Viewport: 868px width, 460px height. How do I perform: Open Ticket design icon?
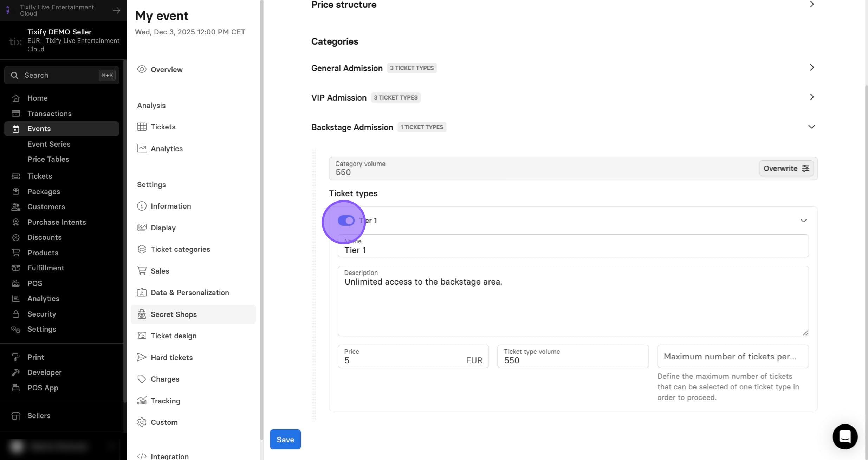click(x=142, y=336)
